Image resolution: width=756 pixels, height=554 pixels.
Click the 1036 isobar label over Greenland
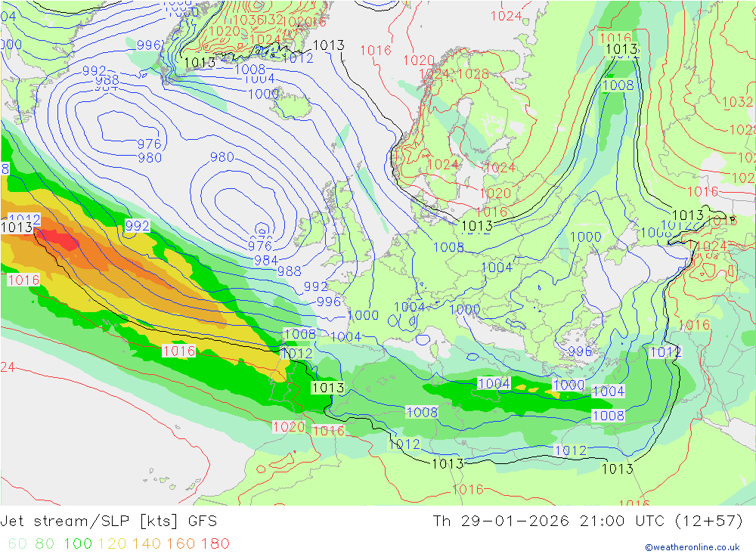[x=248, y=20]
